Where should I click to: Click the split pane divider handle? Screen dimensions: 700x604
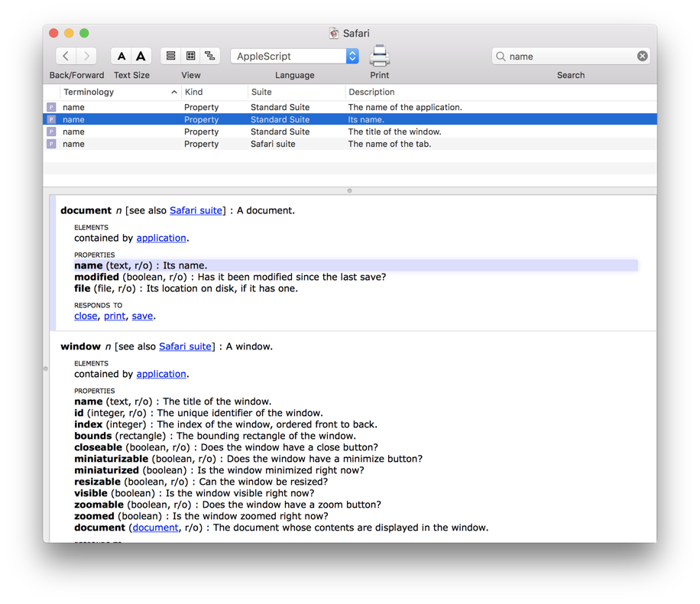tap(349, 190)
